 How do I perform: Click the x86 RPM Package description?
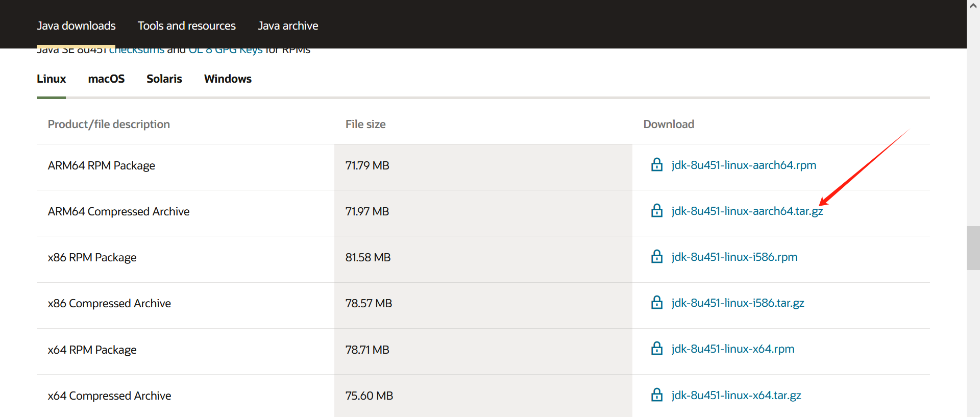[92, 257]
